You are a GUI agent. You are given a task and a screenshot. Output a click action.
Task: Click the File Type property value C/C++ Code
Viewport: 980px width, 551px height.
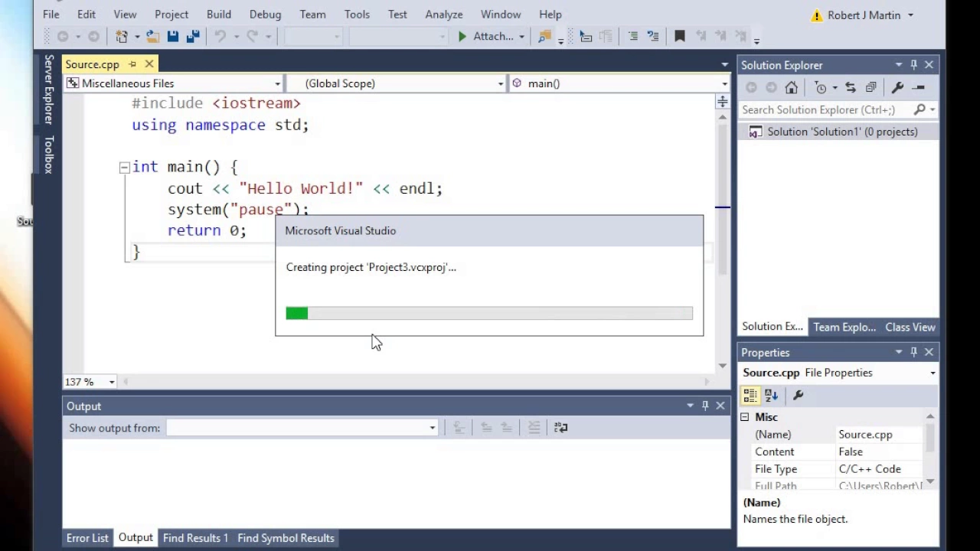coord(870,469)
